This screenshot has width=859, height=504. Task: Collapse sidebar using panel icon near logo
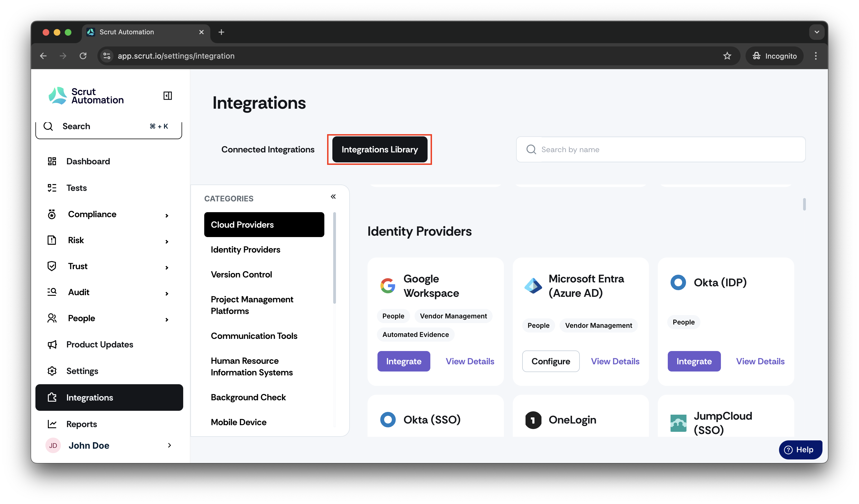pos(167,96)
